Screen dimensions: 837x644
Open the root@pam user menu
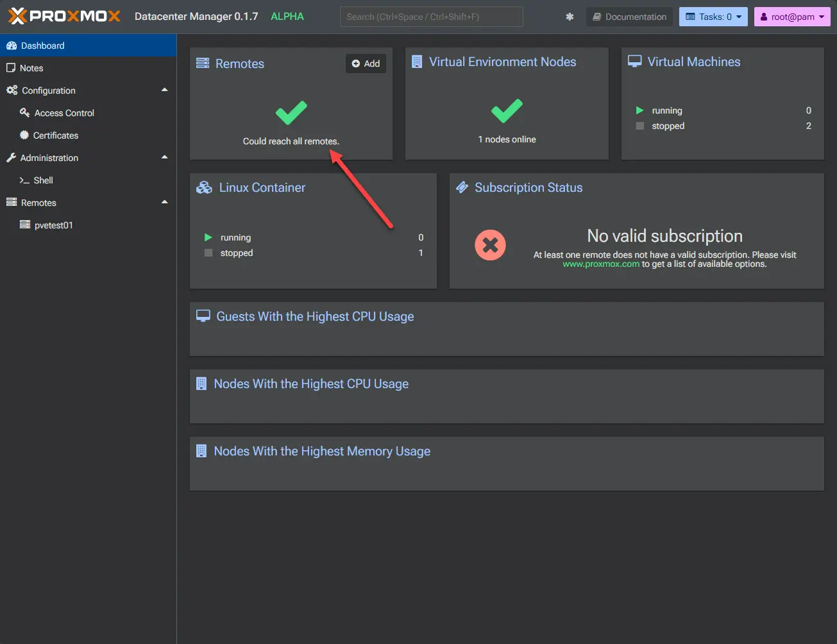[x=791, y=17]
